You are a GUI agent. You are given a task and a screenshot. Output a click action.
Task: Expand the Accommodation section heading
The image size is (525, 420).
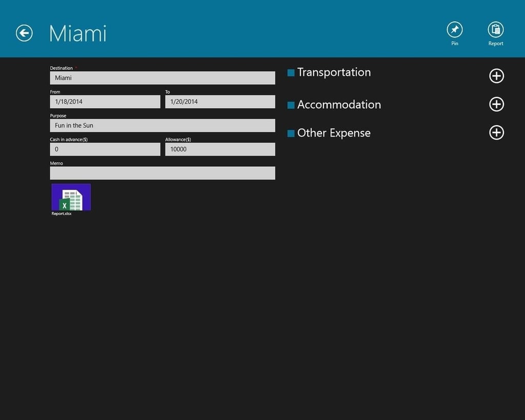[x=339, y=105]
